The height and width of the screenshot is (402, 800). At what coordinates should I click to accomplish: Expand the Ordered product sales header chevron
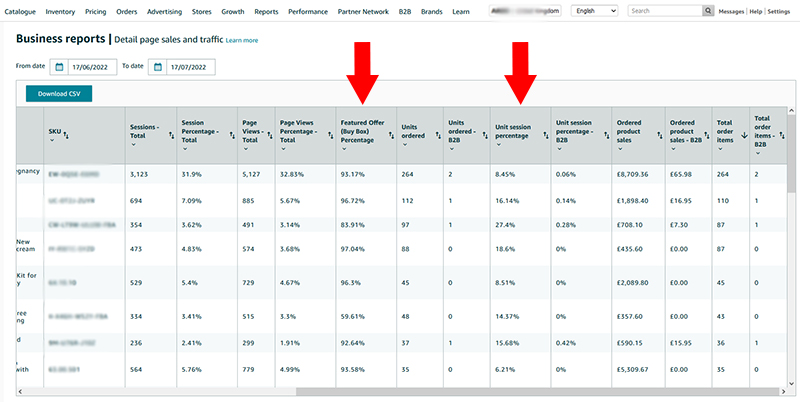(620, 149)
